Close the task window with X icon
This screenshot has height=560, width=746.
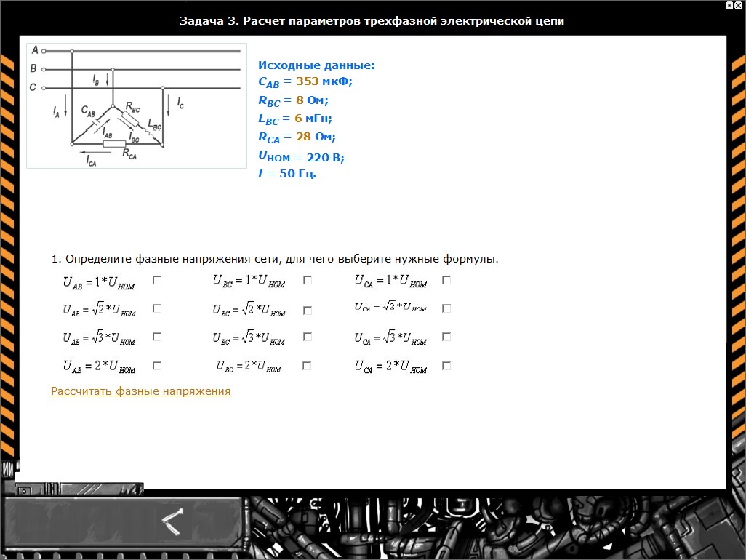coord(738,5)
